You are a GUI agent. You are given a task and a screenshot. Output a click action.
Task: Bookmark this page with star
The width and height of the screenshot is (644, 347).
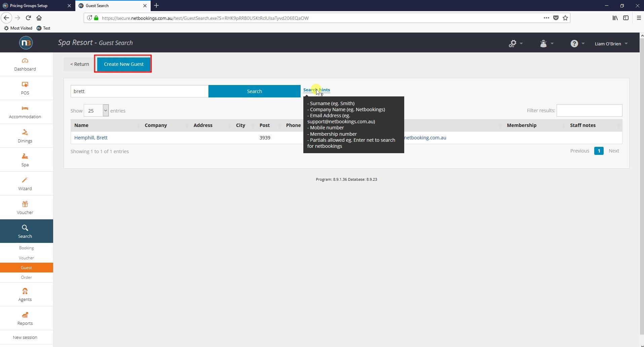click(x=565, y=18)
